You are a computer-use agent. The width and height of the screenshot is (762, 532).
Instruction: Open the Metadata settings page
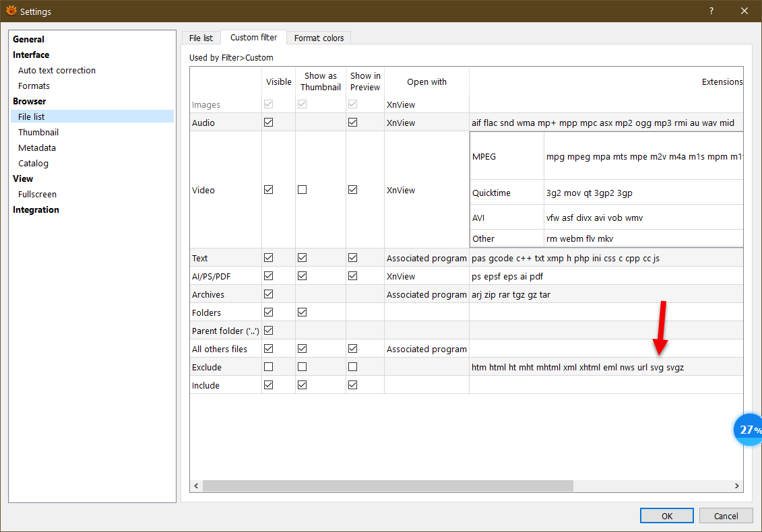pyautogui.click(x=37, y=147)
